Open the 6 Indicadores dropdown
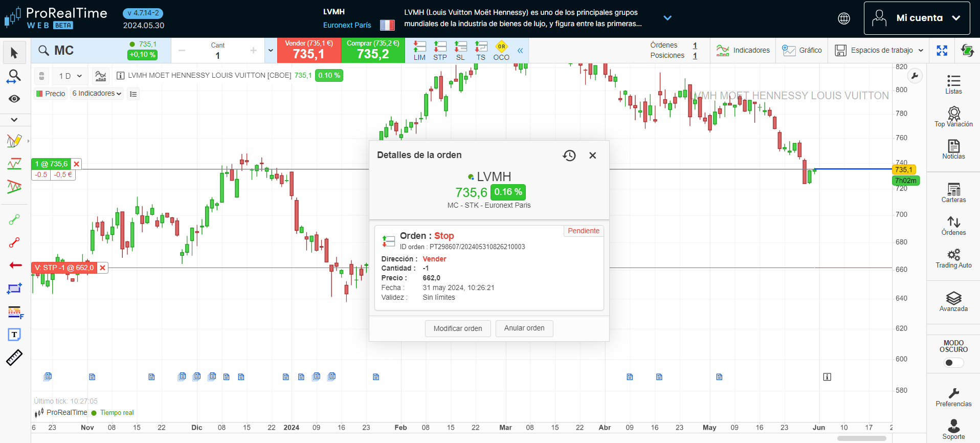980x443 pixels. coord(97,93)
